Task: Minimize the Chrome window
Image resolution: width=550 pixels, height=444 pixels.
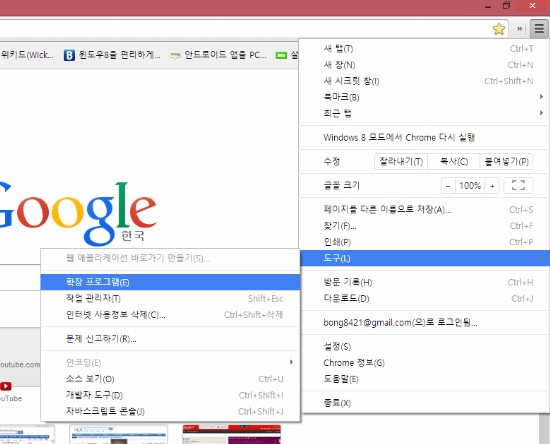Action: tap(488, 6)
